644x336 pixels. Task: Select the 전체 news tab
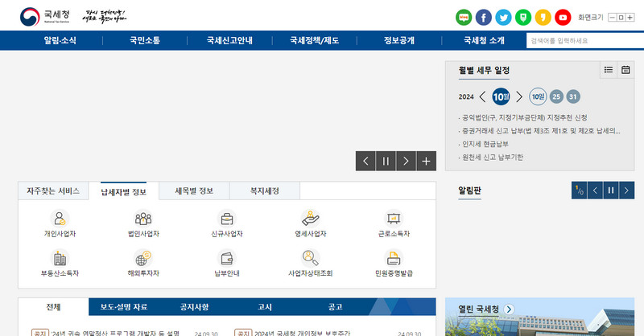(53, 307)
